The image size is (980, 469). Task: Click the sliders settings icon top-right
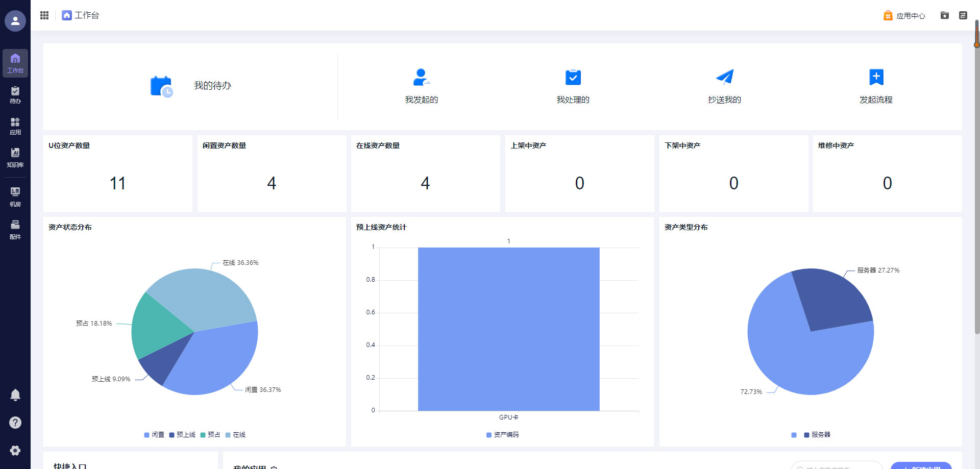click(x=963, y=15)
